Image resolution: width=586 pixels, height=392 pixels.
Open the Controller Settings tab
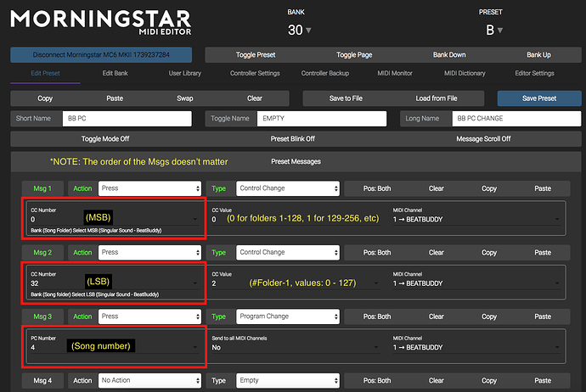point(255,73)
